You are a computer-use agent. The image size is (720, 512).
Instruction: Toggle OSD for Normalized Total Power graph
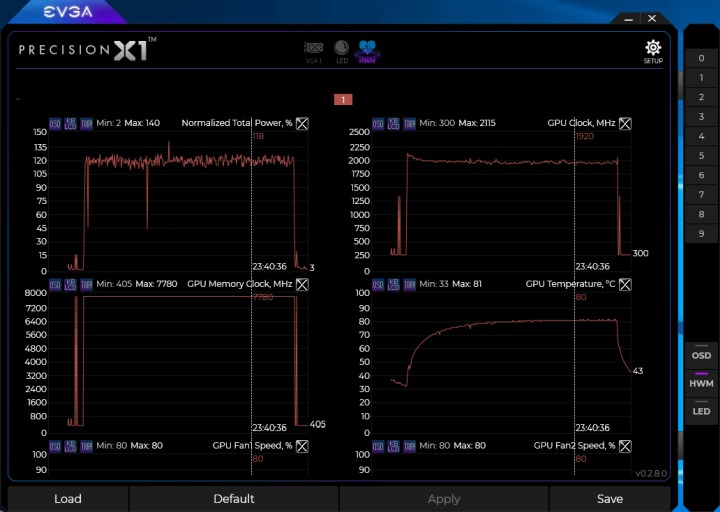(x=55, y=124)
